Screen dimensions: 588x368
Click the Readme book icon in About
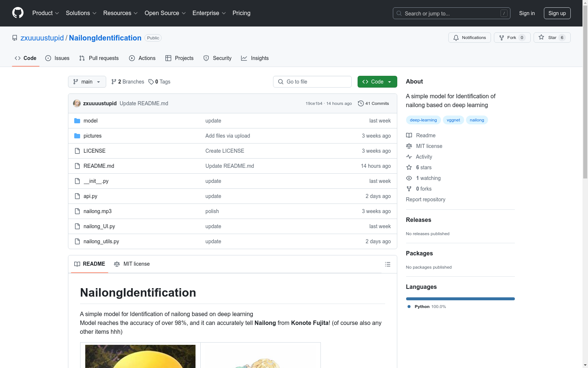click(409, 135)
